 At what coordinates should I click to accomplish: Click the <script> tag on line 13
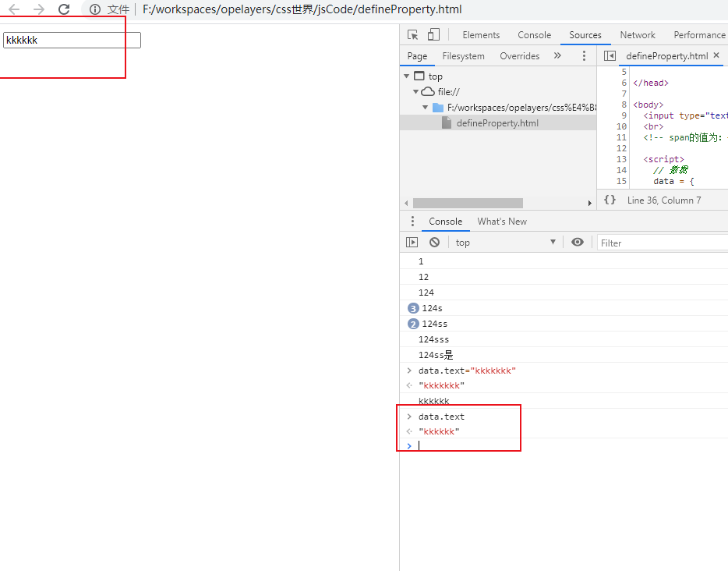(x=663, y=159)
